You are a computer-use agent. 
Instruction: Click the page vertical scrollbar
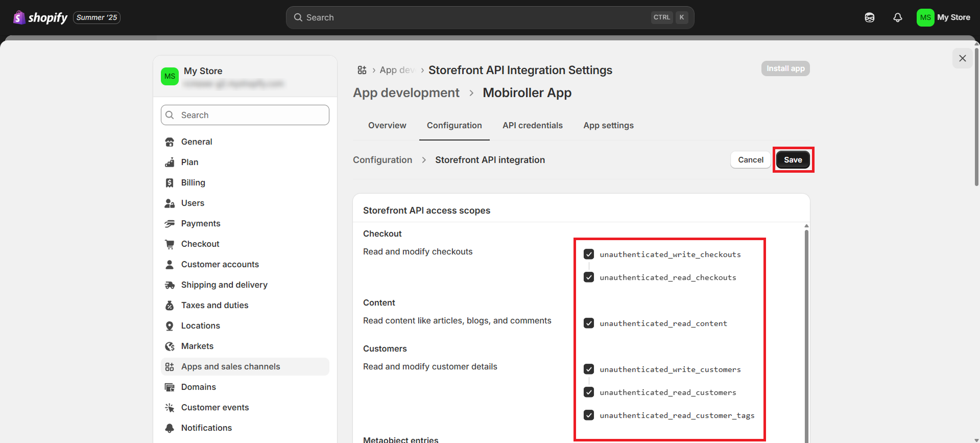click(976, 118)
